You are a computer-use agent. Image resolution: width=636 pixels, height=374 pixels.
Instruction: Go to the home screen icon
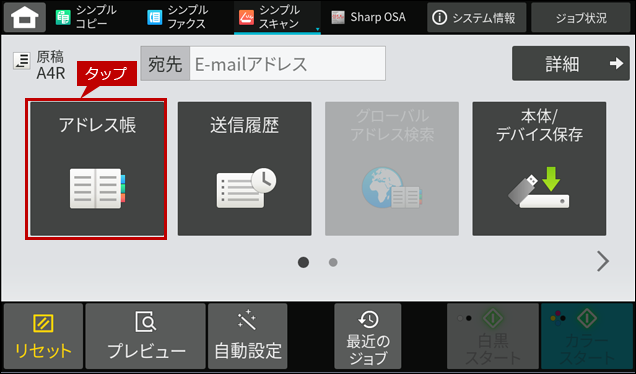tap(25, 17)
